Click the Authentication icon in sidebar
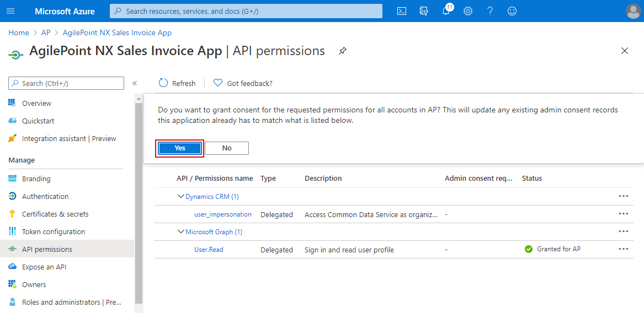Screen dimensions: 644x313 tap(12, 196)
